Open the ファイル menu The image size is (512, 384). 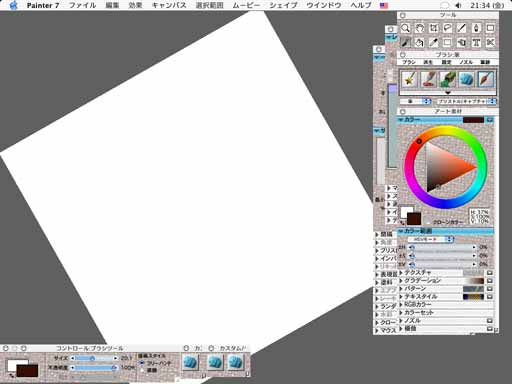(x=82, y=5)
